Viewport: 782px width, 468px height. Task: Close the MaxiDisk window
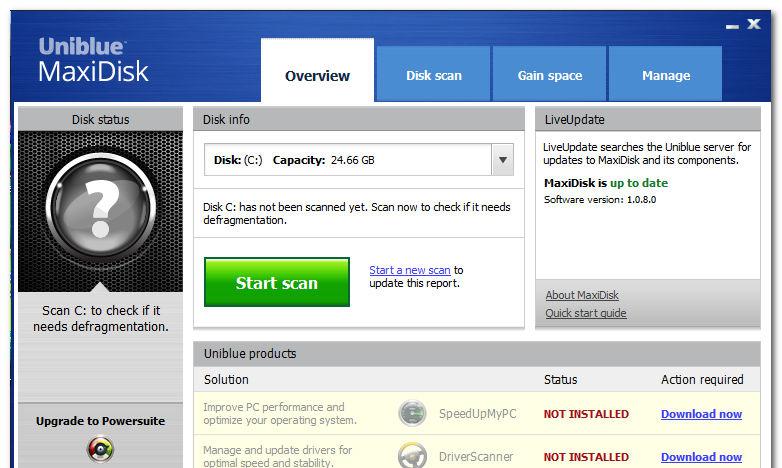pos(754,23)
